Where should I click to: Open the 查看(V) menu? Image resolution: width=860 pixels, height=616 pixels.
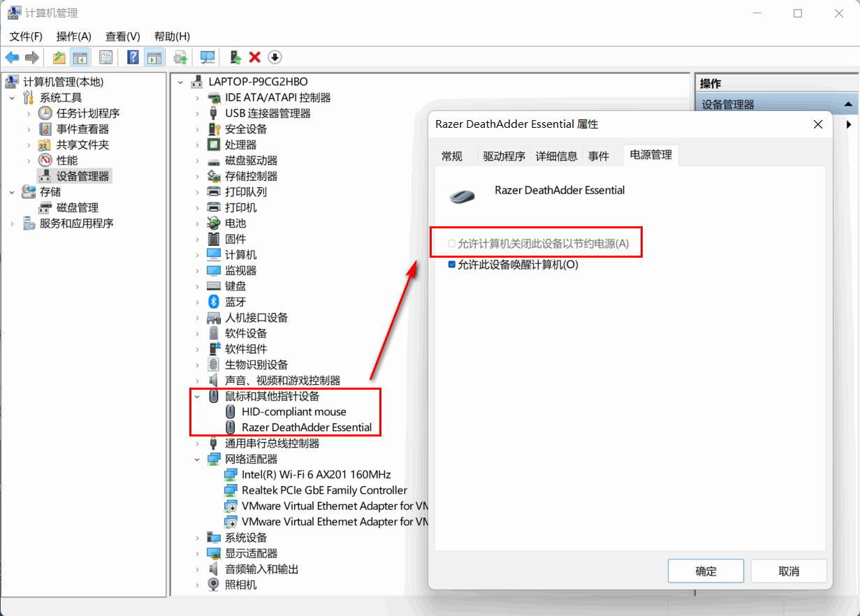(123, 36)
